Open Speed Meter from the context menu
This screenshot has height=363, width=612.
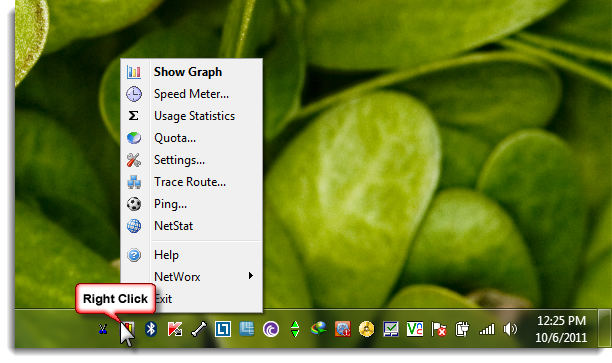191,94
